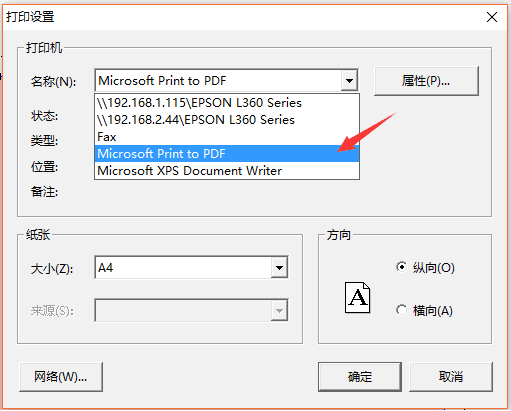Collapse the printer name dropdown arrow
The width and height of the screenshot is (511, 411).
click(349, 80)
